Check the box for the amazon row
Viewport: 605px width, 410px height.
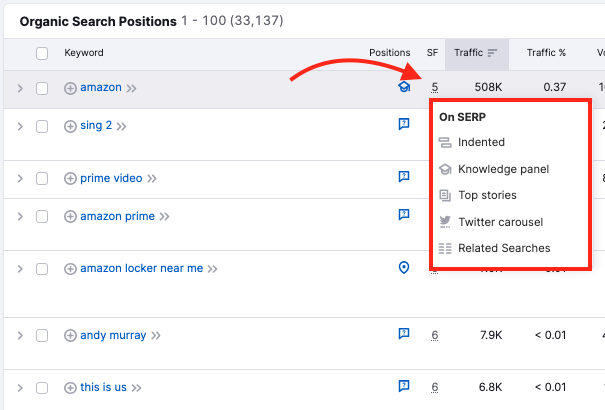point(42,88)
